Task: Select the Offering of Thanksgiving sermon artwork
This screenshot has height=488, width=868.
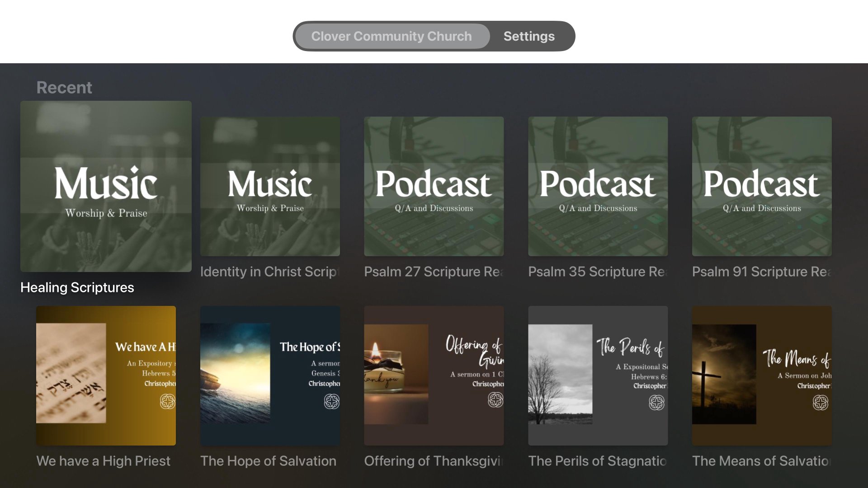Action: pyautogui.click(x=434, y=375)
